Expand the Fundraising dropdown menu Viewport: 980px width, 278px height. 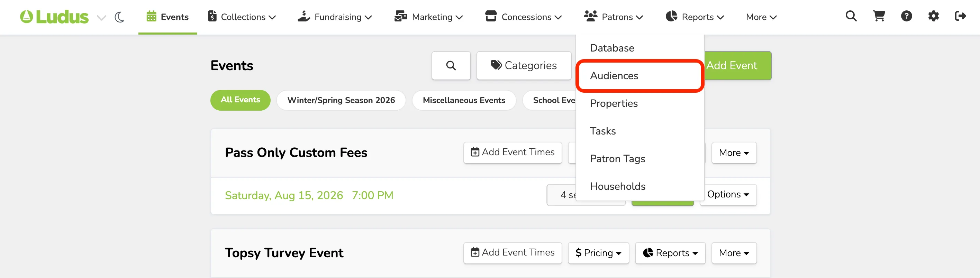point(335,17)
